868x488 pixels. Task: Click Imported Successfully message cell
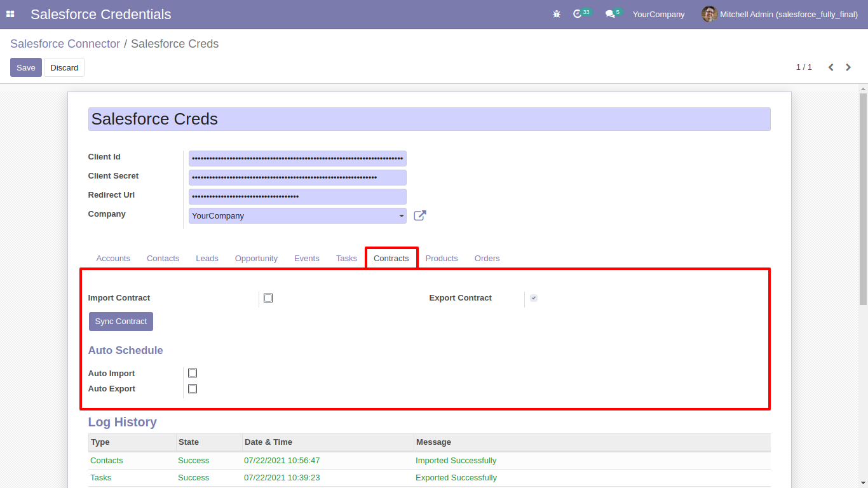coord(456,461)
